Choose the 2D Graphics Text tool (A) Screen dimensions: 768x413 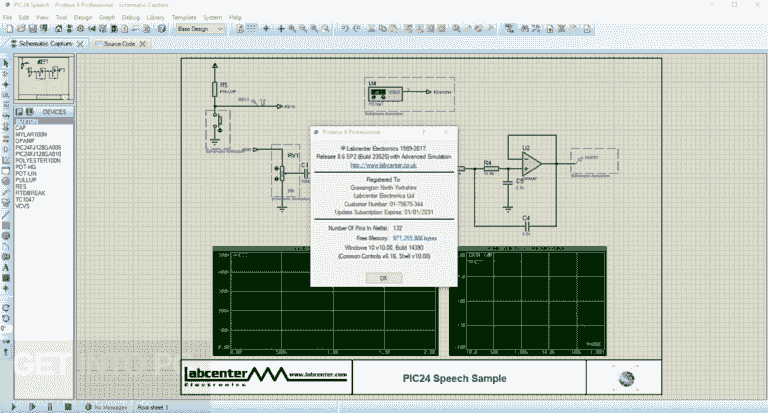click(6, 267)
